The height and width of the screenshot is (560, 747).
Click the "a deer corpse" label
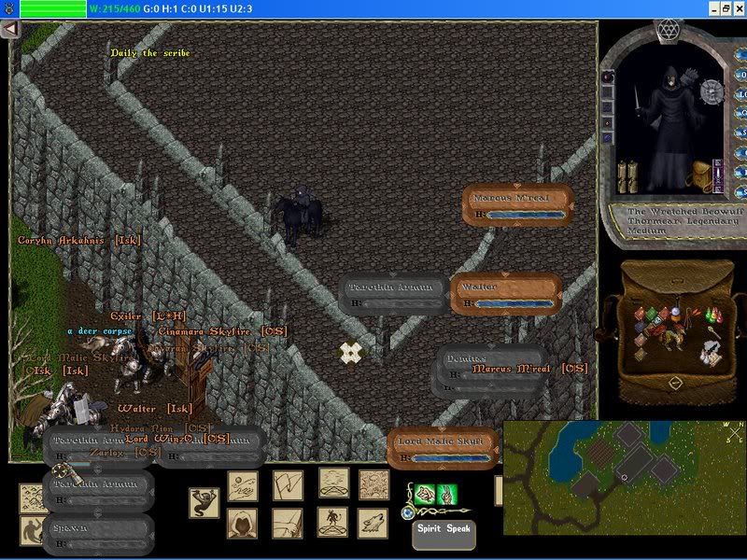[100, 331]
